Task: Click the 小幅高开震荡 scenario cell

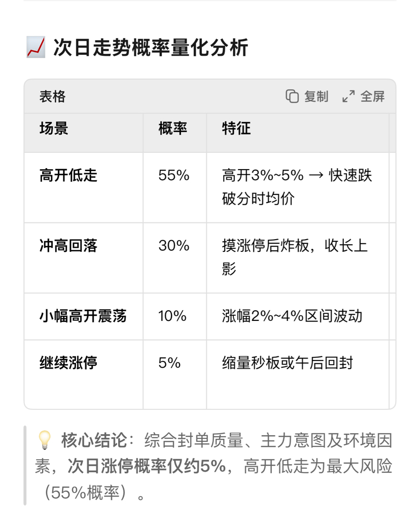Action: coord(83,316)
